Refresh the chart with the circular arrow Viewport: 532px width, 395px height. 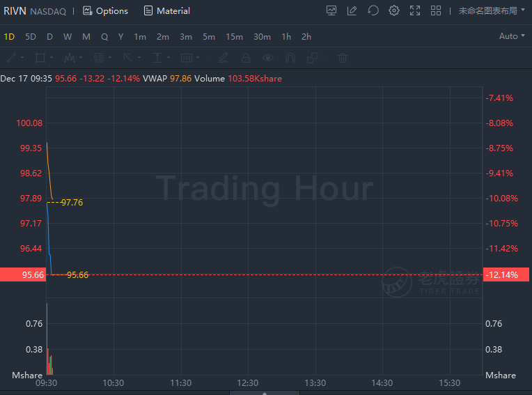click(x=373, y=10)
